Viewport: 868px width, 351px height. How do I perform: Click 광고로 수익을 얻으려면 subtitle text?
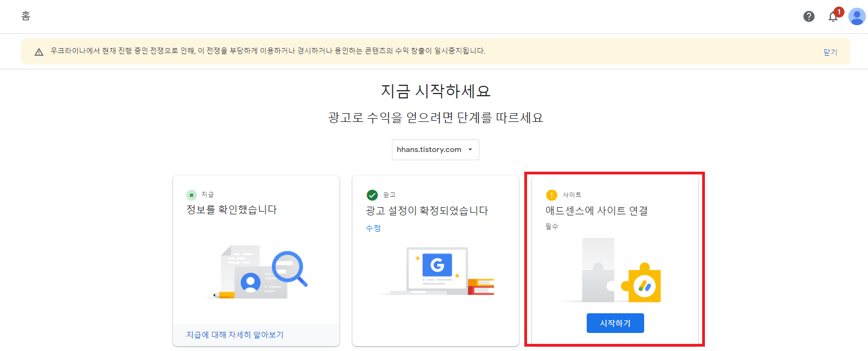click(436, 118)
